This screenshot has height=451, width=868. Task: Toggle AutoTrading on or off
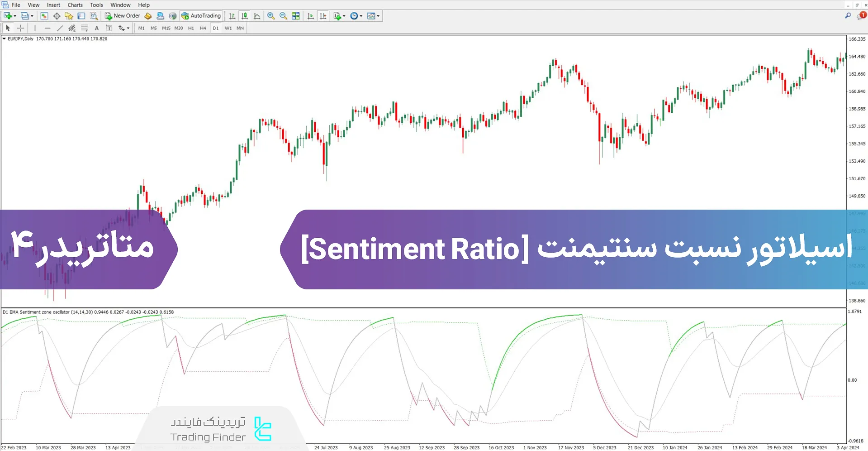pyautogui.click(x=201, y=15)
